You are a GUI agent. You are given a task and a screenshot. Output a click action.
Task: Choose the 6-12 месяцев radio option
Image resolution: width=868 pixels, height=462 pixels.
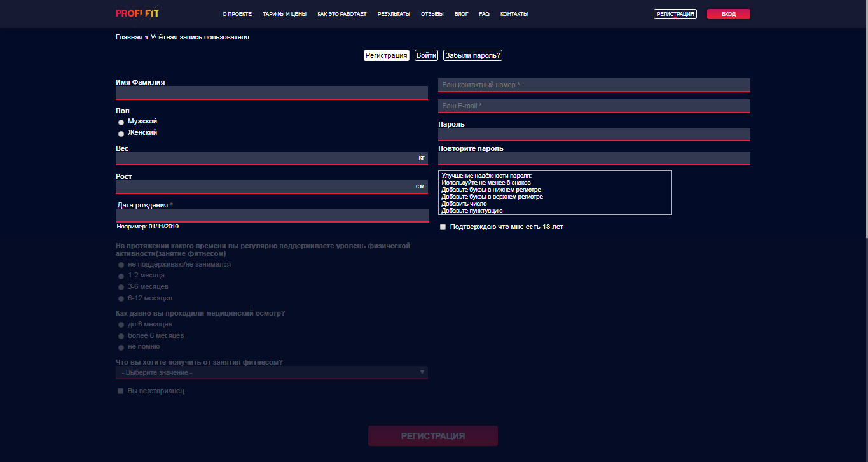(121, 298)
